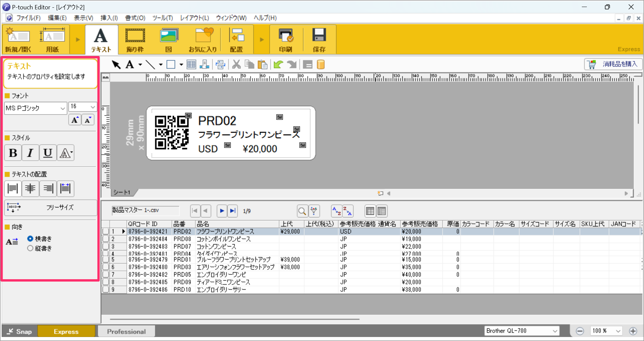Align text center
644x341 pixels.
pos(30,188)
